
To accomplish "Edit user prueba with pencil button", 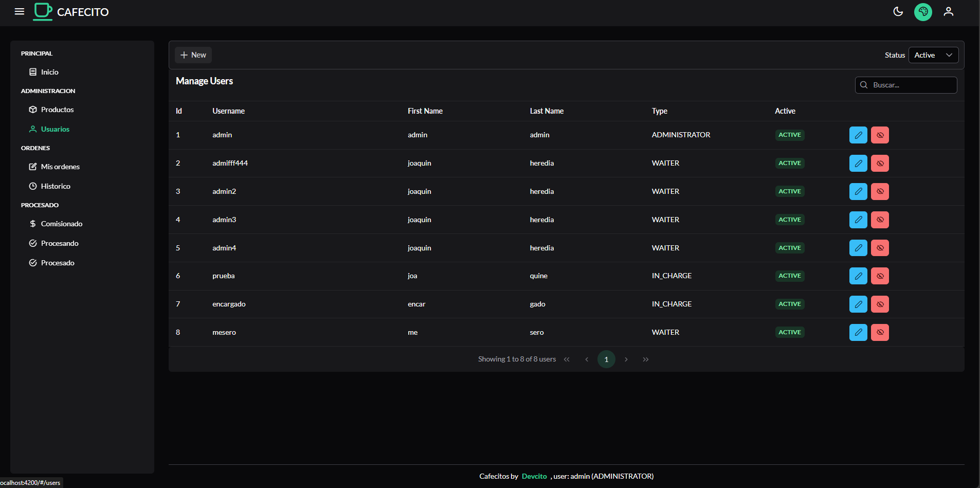I will [x=858, y=276].
